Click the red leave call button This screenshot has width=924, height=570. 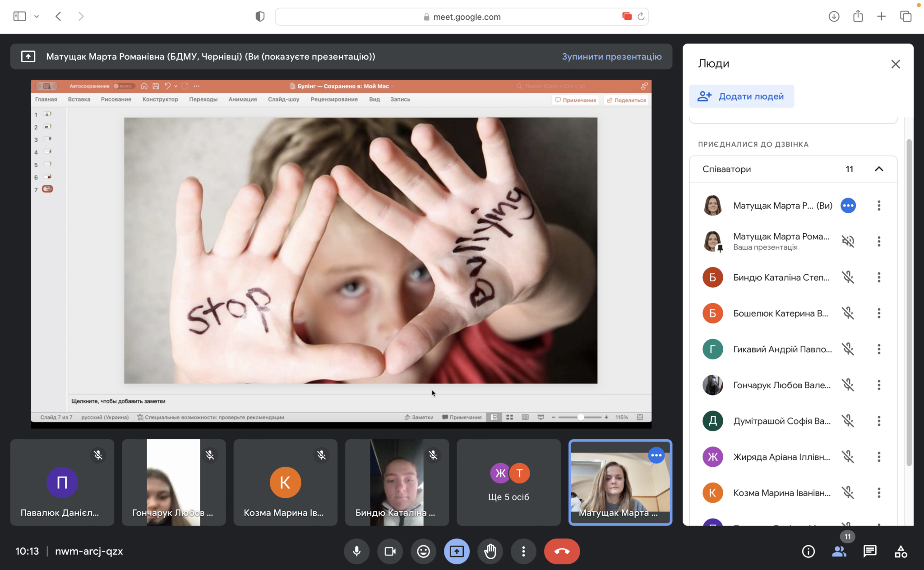tap(562, 551)
